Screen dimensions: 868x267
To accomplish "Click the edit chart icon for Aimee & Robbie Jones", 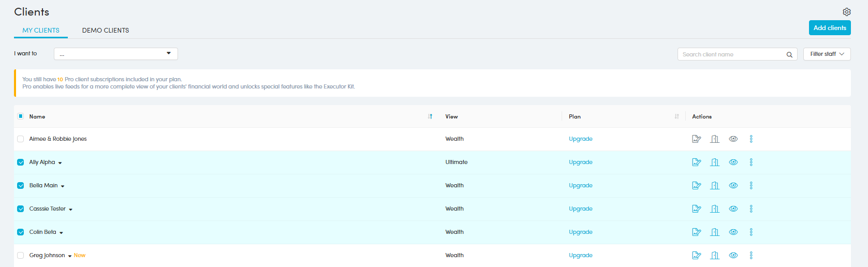I will pyautogui.click(x=696, y=139).
